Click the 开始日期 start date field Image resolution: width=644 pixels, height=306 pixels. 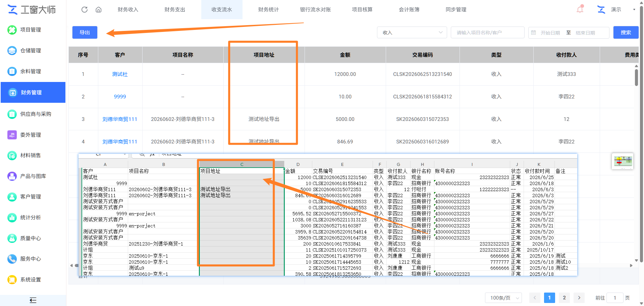coord(550,33)
